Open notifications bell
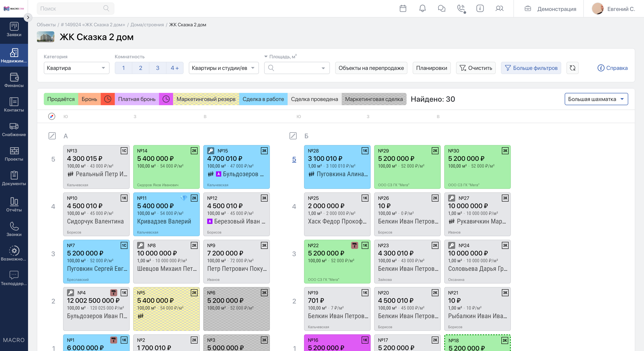The height and width of the screenshot is (351, 644). click(x=422, y=9)
